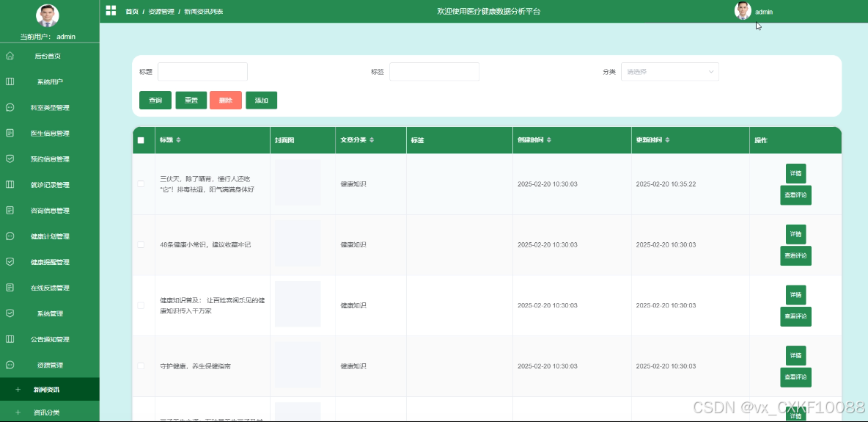Click the plus icon beside 资讯分类
868x422 pixels.
(x=18, y=412)
